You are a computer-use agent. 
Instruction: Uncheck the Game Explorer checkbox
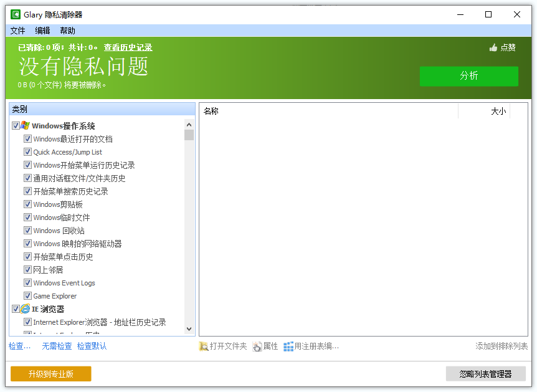(28, 295)
